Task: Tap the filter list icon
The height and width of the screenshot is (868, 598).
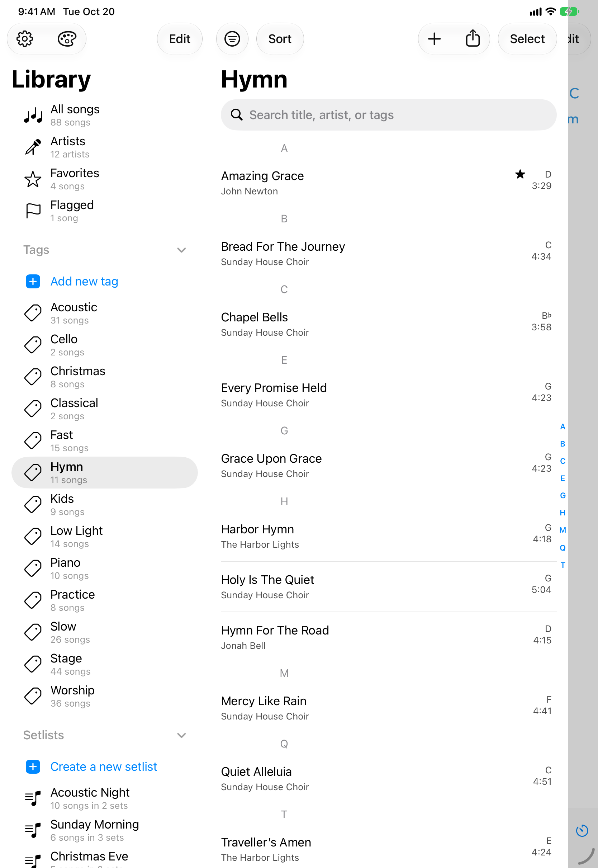Action: 232,39
